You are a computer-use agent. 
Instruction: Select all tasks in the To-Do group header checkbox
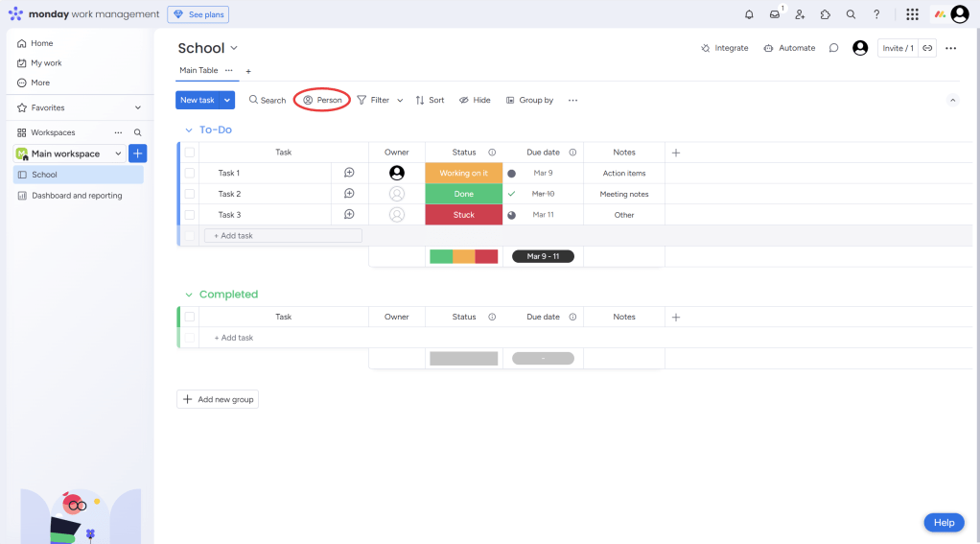coord(190,153)
